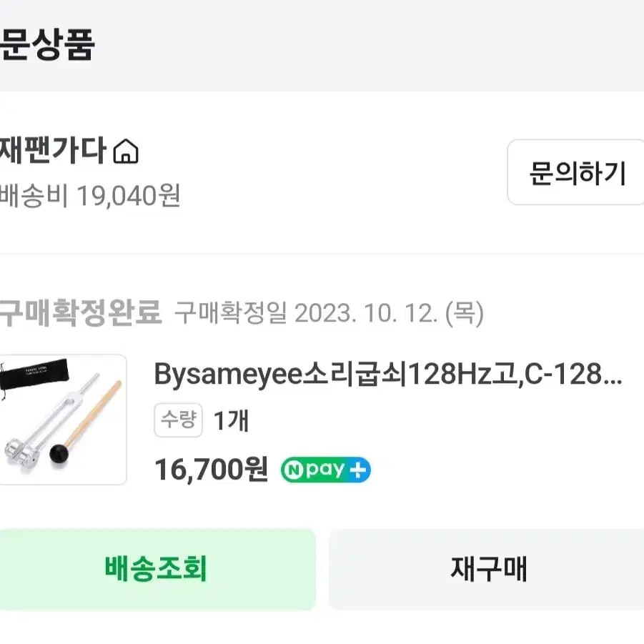
Task: Click the 1개 quantity value
Action: click(x=232, y=420)
